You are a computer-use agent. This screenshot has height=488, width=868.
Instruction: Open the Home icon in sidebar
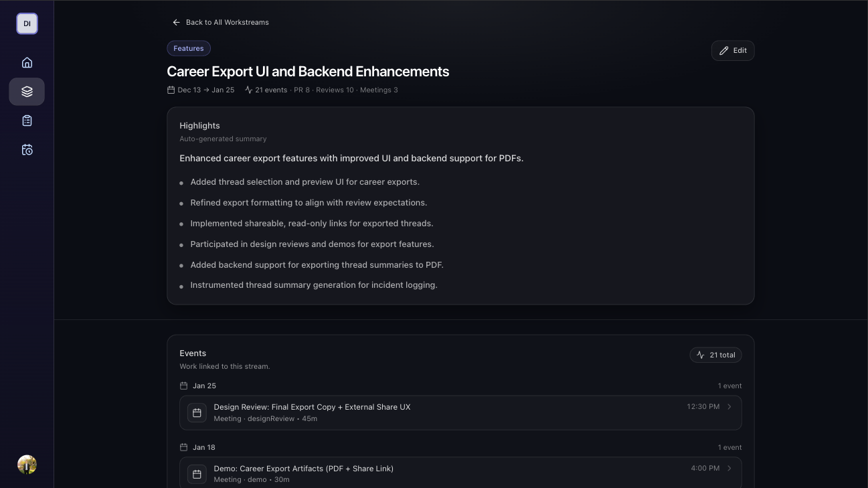[x=27, y=62]
